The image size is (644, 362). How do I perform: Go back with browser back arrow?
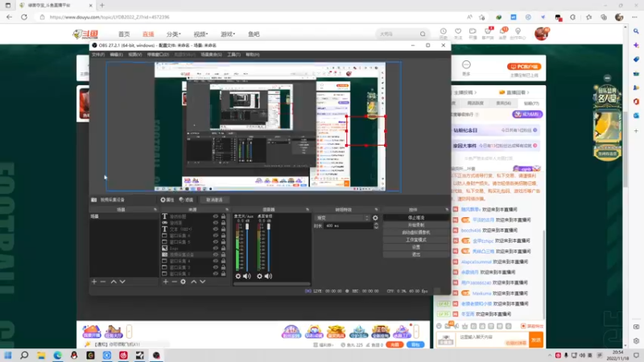(9, 17)
